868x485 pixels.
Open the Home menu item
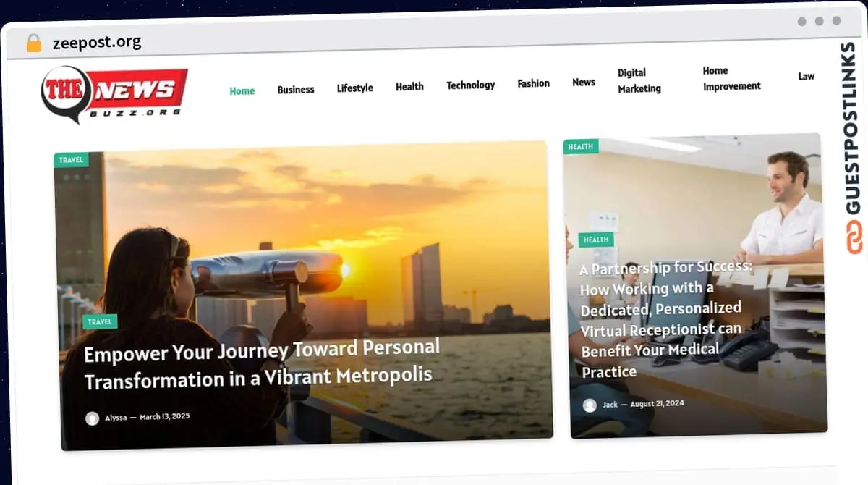[x=242, y=91]
